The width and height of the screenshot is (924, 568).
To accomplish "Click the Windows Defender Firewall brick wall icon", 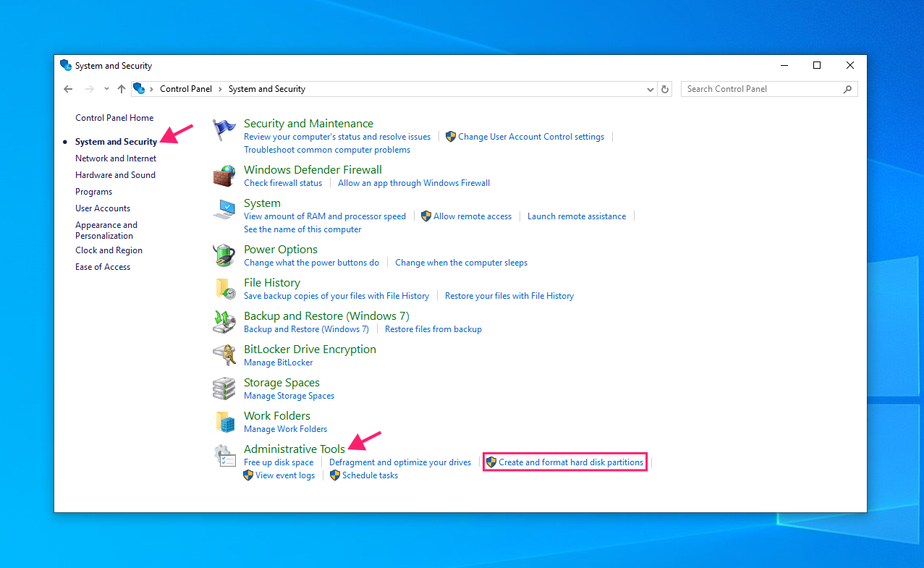I will (224, 176).
